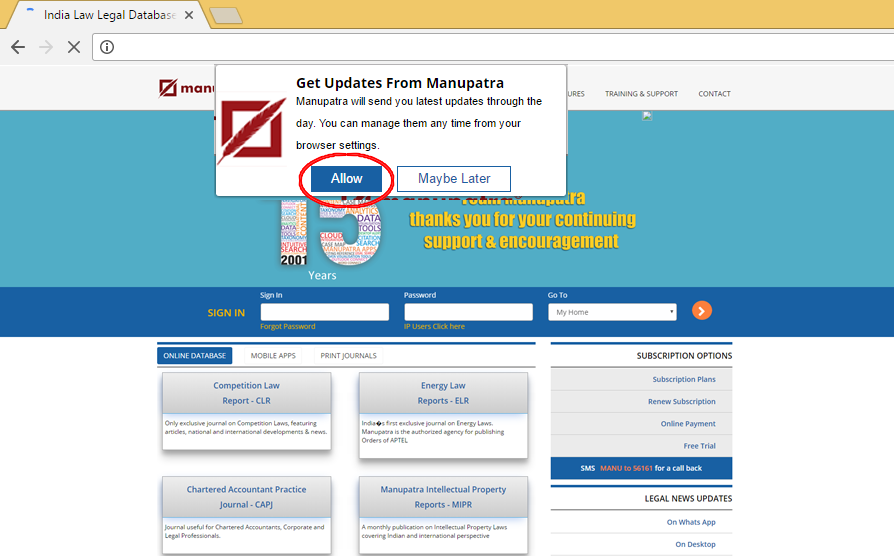Open Subscription Plans link
This screenshot has width=894, height=556.
(x=683, y=379)
